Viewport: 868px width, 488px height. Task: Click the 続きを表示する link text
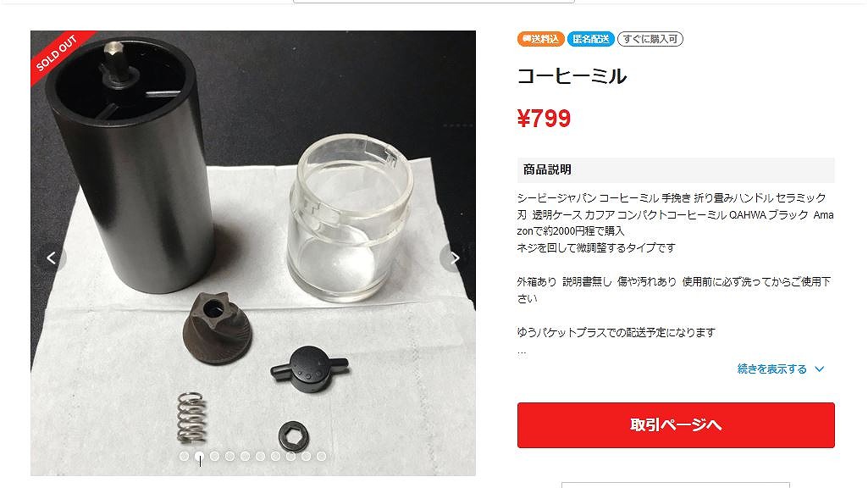771,369
